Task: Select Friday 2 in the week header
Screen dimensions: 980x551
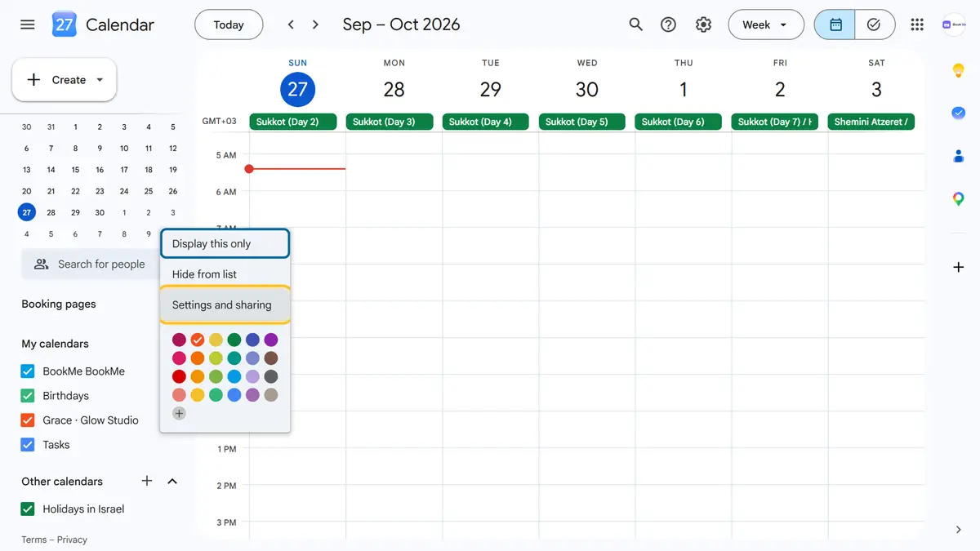Action: 780,89
